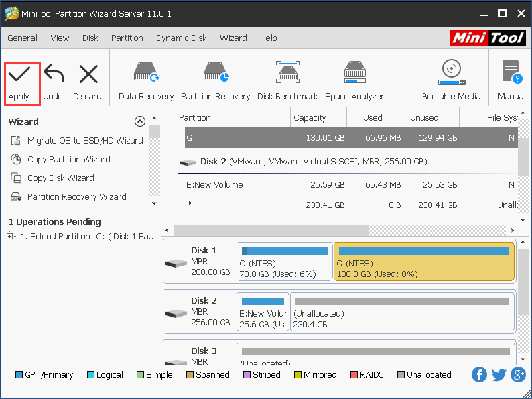Sort the list by the Capacity column header
The height and width of the screenshot is (399, 532).
[x=310, y=118]
